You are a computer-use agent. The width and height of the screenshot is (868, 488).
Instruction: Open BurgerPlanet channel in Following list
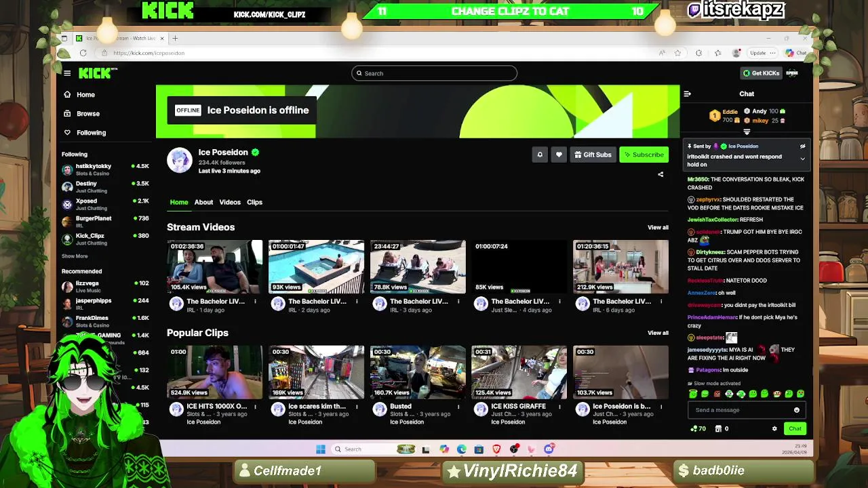coord(105,222)
